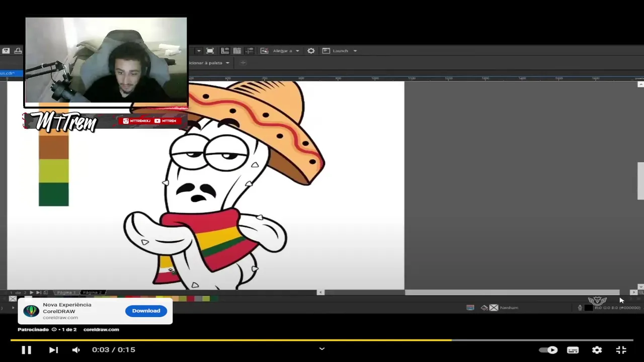644x362 pixels.
Task: Skip to the next video
Action: (x=53, y=350)
